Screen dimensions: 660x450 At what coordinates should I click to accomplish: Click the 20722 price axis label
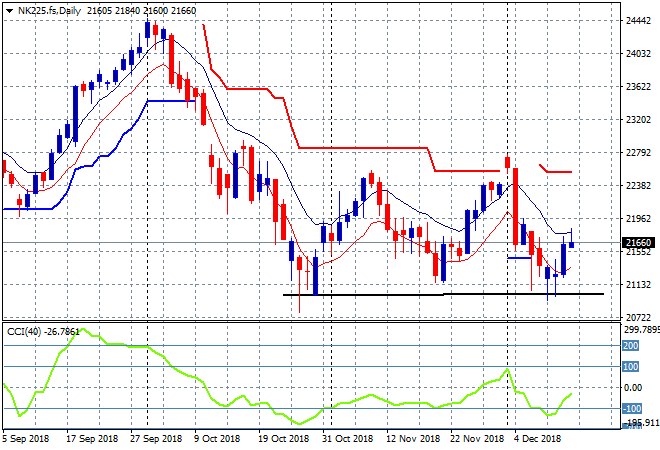(x=639, y=317)
